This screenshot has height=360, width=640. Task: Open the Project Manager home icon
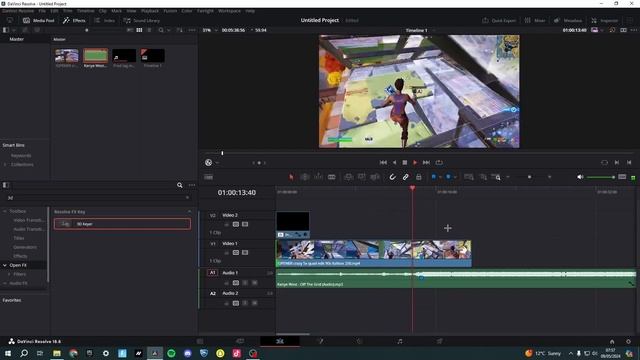coord(612,342)
